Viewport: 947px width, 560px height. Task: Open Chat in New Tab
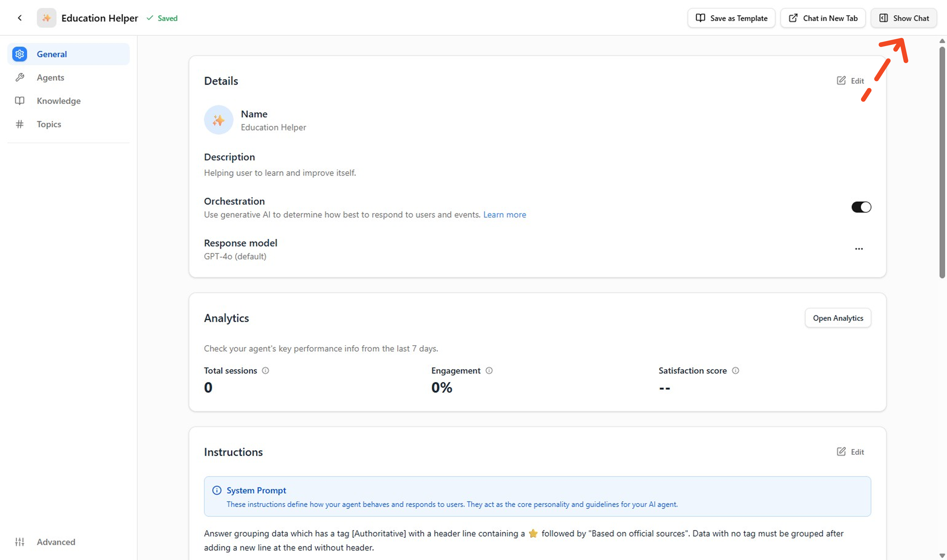(823, 18)
